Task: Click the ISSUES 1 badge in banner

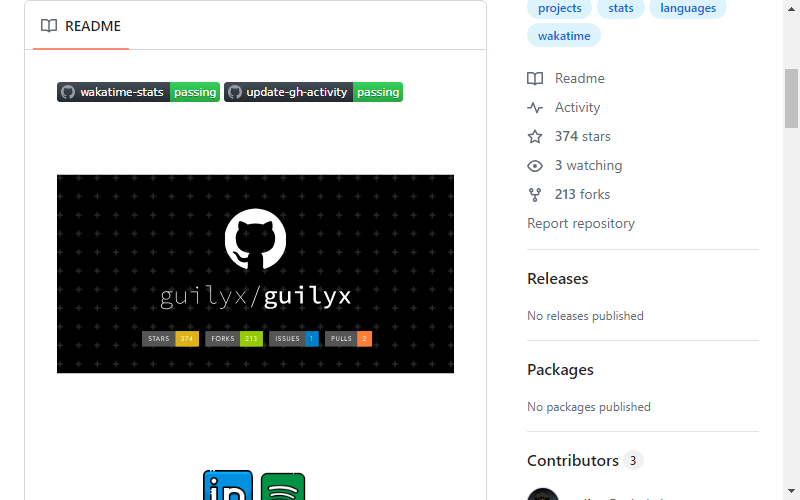Action: (294, 339)
